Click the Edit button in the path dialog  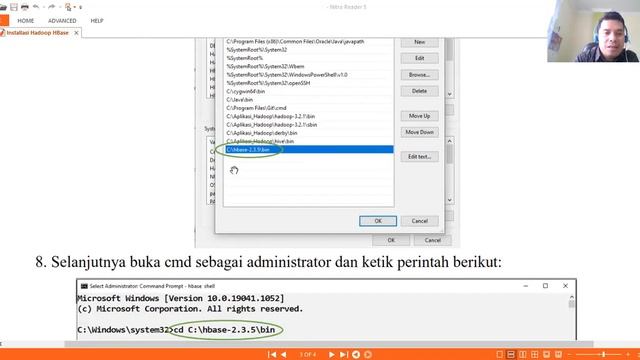(x=420, y=58)
